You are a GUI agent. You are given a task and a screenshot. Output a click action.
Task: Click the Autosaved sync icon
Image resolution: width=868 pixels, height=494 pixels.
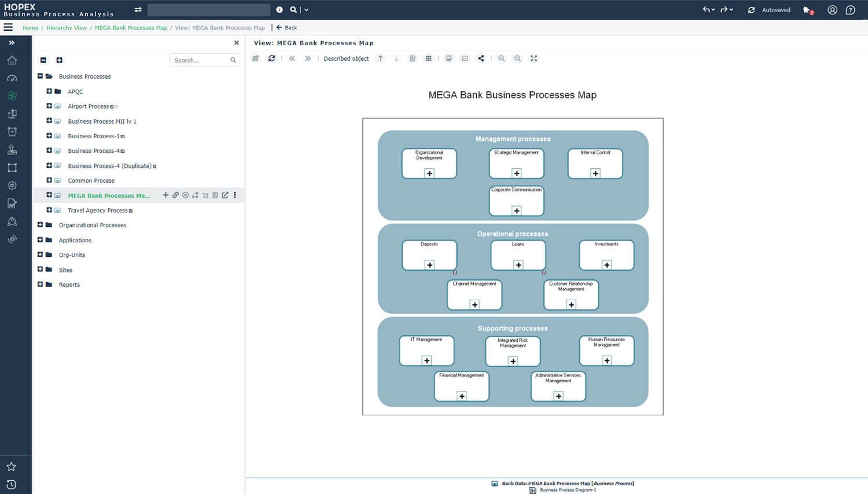coord(751,10)
